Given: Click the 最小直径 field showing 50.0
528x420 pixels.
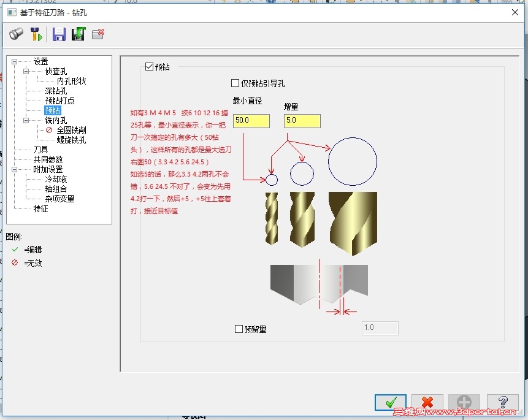Looking at the screenshot, I should coord(251,121).
